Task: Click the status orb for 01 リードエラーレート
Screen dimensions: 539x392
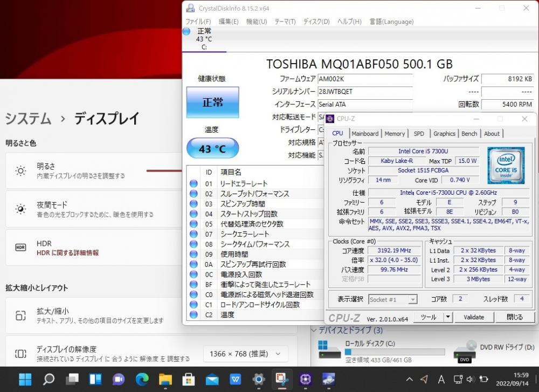Action: tap(194, 183)
